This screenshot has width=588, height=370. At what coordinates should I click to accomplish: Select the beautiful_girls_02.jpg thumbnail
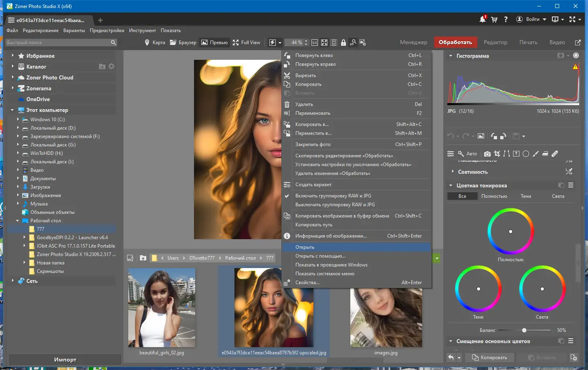click(x=162, y=308)
